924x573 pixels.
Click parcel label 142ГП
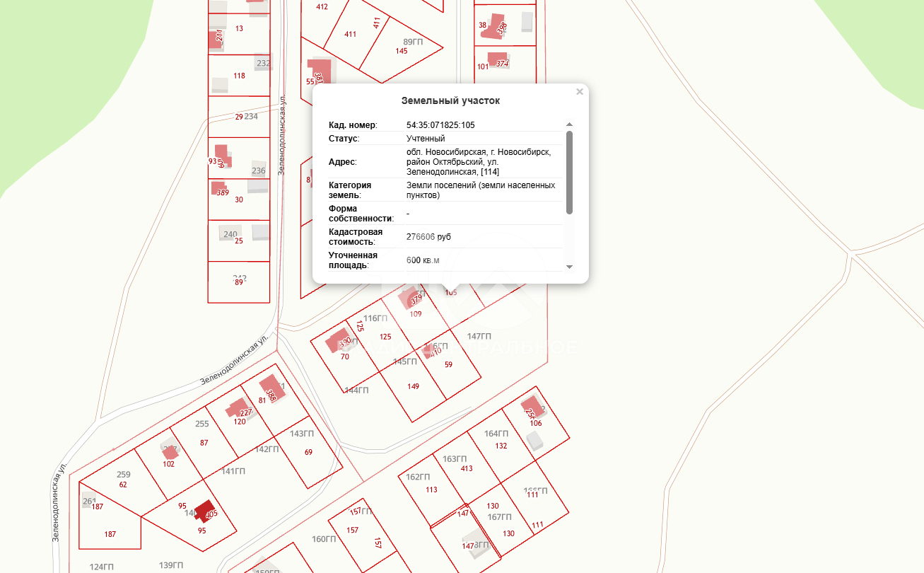pyautogui.click(x=267, y=449)
